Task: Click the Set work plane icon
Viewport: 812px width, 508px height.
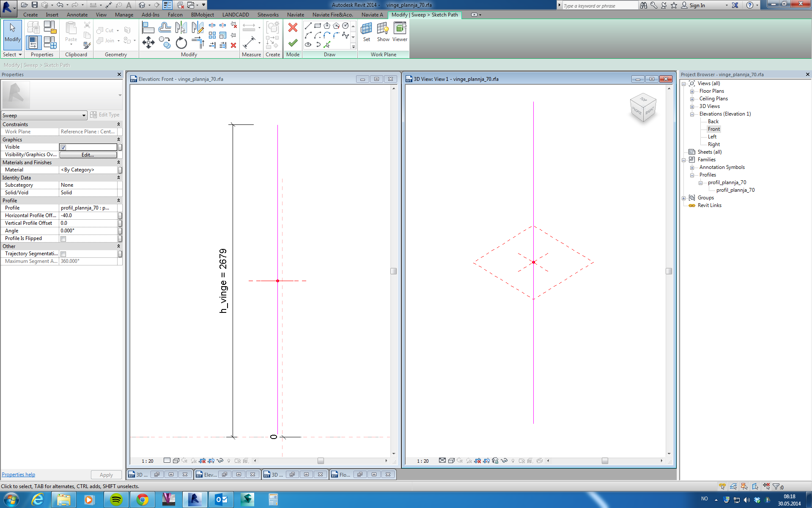Action: tap(366, 32)
